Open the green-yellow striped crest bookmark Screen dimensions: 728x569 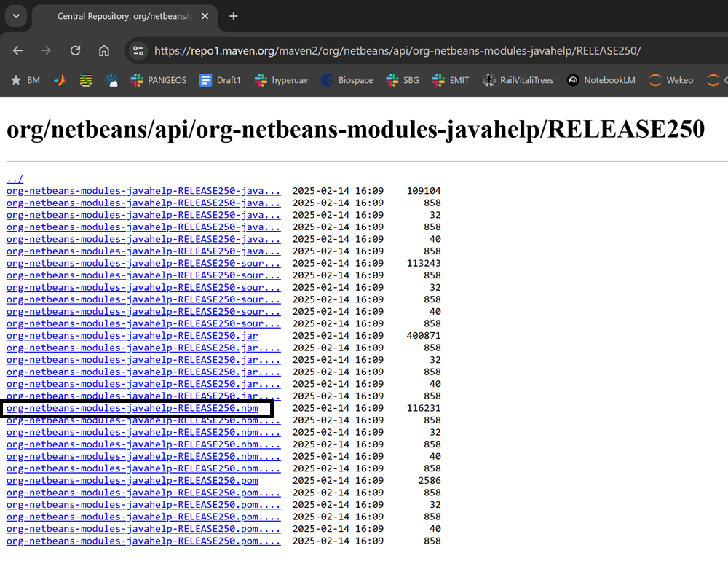click(x=85, y=80)
